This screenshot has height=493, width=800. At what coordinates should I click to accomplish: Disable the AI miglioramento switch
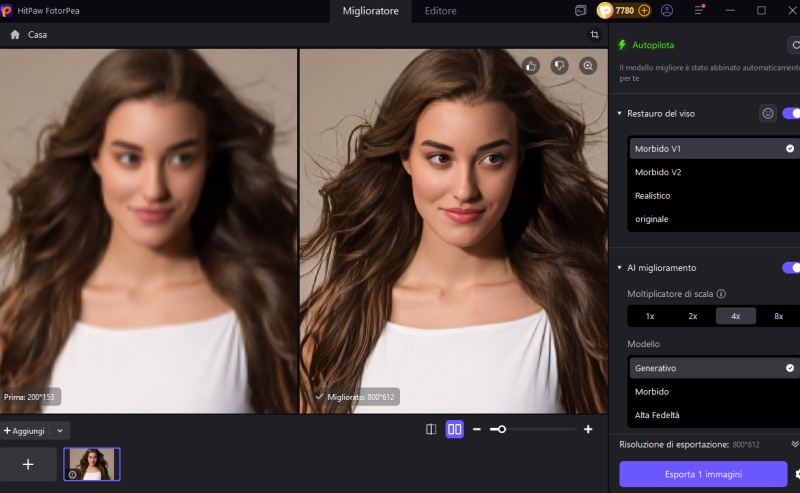790,268
